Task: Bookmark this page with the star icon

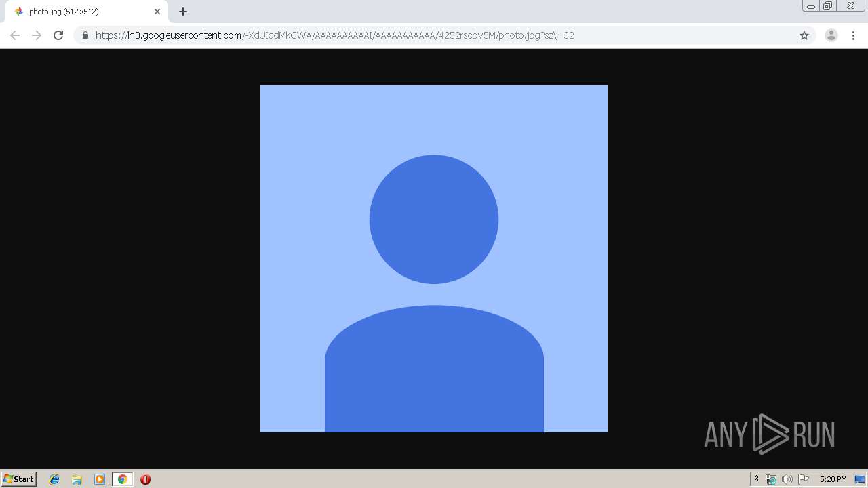Action: coord(804,35)
